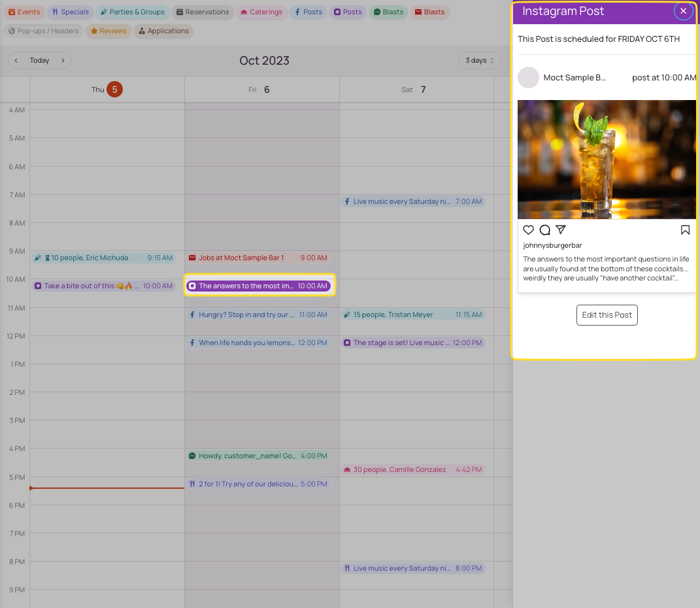Click the post at 10:00 AM time label

664,78
